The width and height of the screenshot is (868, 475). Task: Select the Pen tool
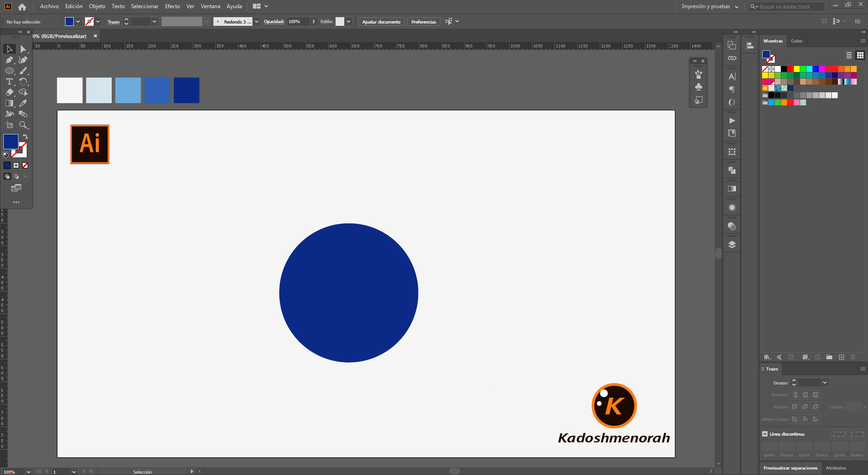point(9,60)
